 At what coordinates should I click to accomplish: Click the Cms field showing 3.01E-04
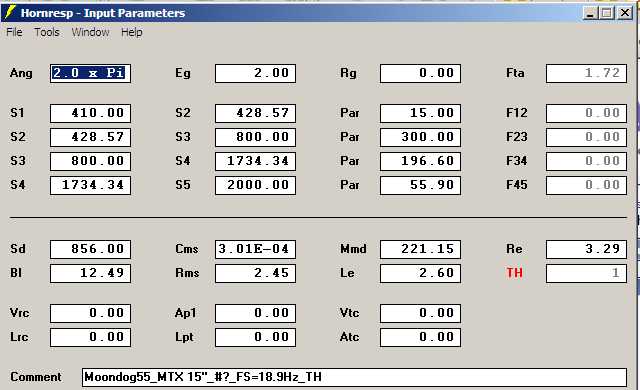pyautogui.click(x=255, y=249)
